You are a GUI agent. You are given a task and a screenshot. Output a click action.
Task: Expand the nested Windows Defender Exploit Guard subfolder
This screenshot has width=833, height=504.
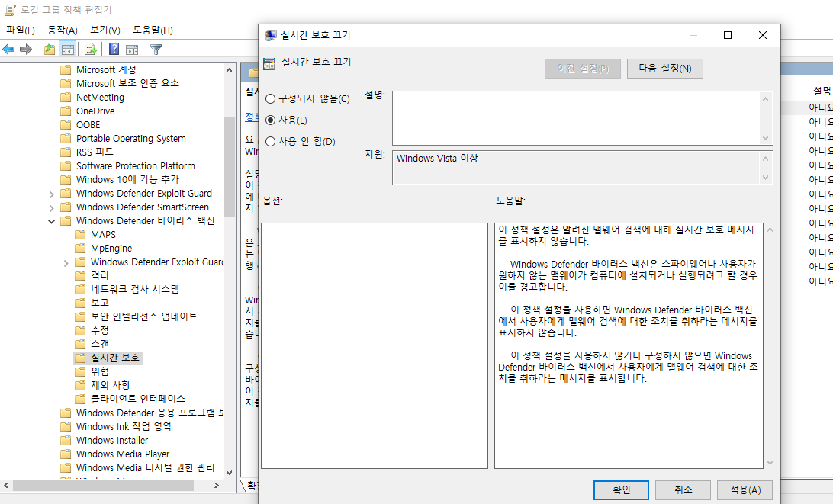tap(66, 262)
